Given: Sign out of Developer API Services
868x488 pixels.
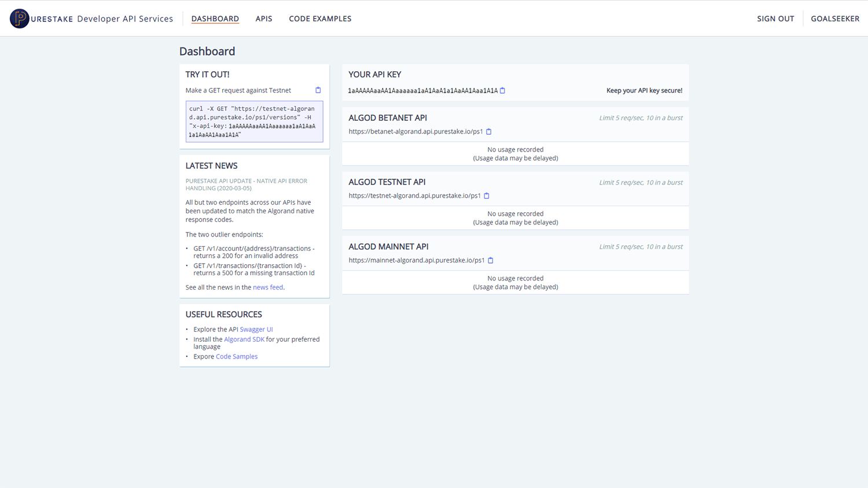Looking at the screenshot, I should click(x=775, y=19).
